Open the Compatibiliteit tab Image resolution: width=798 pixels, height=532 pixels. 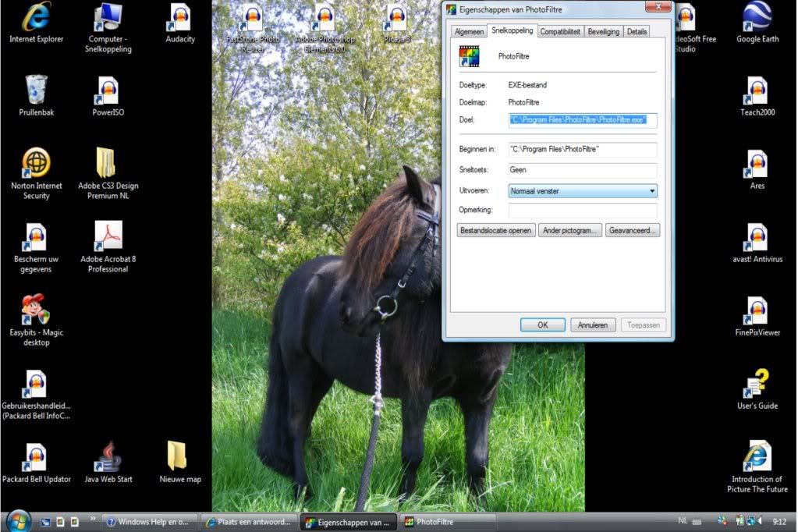tap(560, 32)
